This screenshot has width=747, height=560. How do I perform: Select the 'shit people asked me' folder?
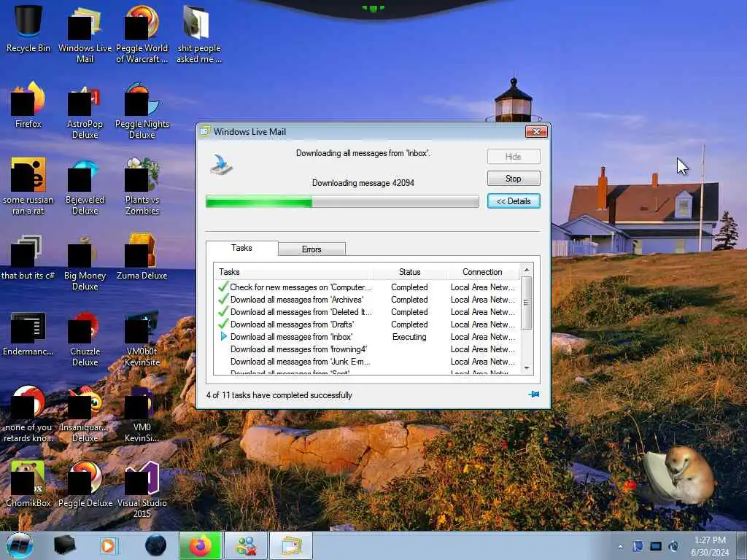pyautogui.click(x=198, y=34)
